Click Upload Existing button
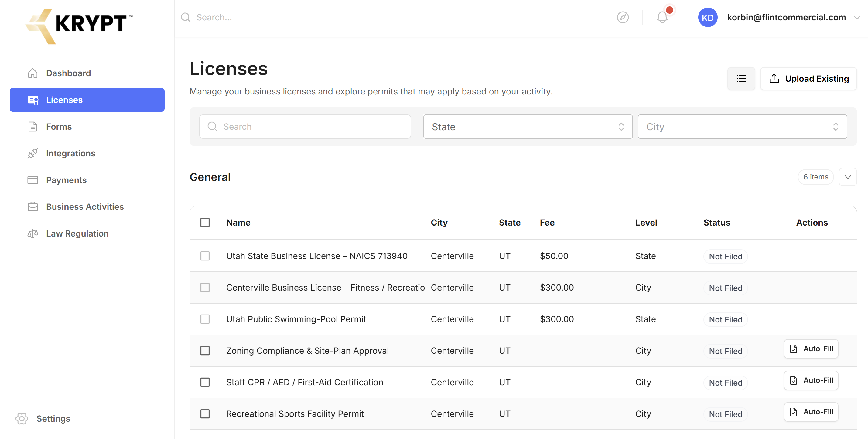 click(808, 79)
